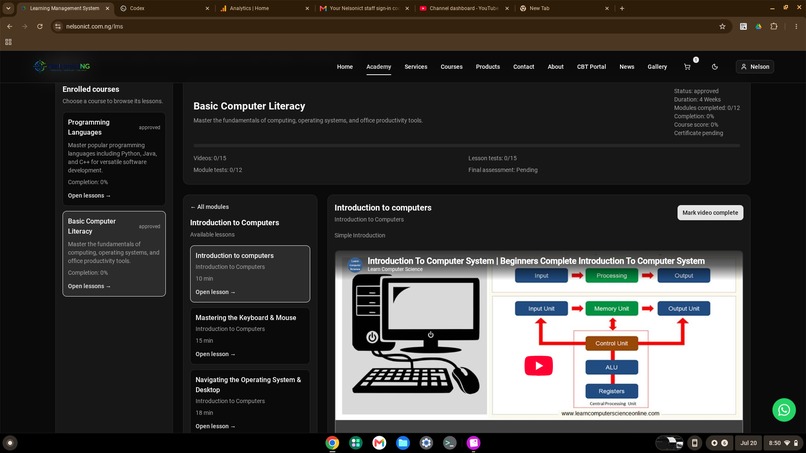The image size is (806, 453).
Task: Open the Products nav item
Action: coord(487,67)
